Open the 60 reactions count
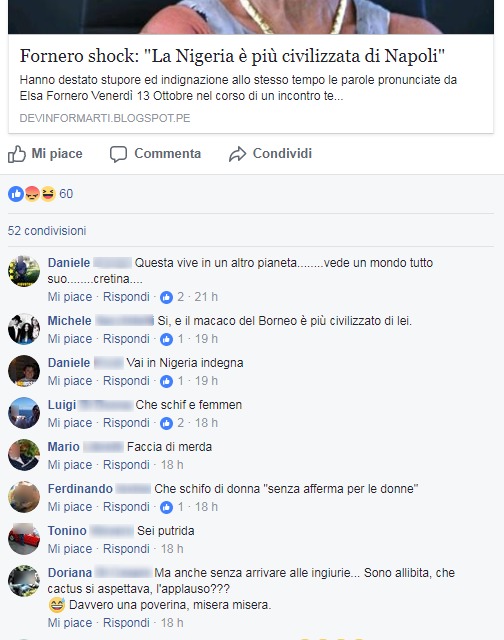This screenshot has height=640, width=504. click(66, 194)
